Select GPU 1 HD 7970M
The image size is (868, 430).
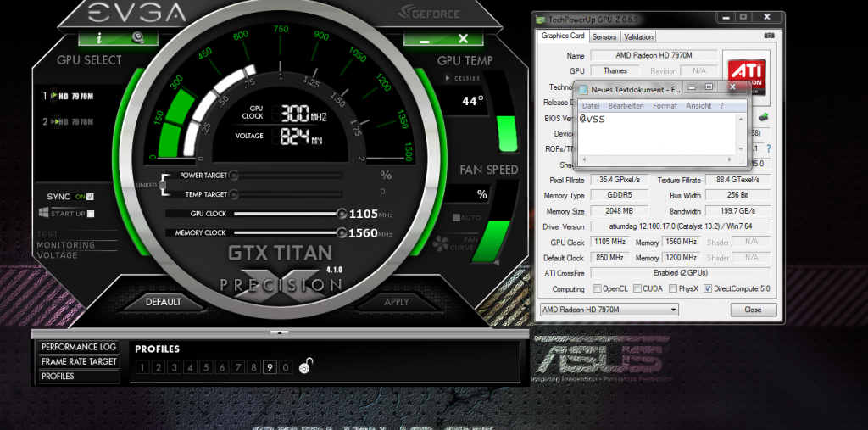[x=69, y=96]
